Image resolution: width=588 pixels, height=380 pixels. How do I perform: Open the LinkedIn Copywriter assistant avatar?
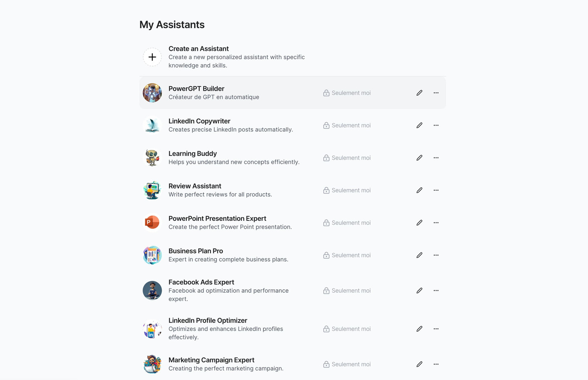pyautogui.click(x=152, y=125)
